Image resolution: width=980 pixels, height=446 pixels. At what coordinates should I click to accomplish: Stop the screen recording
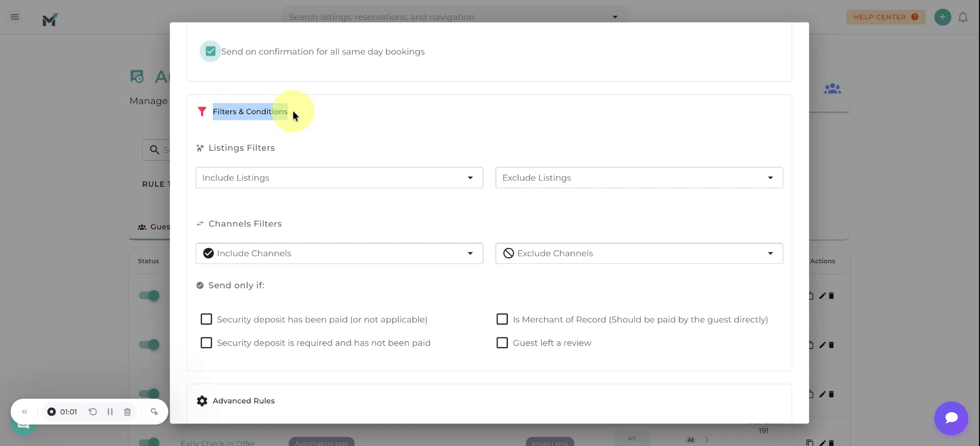click(x=52, y=411)
